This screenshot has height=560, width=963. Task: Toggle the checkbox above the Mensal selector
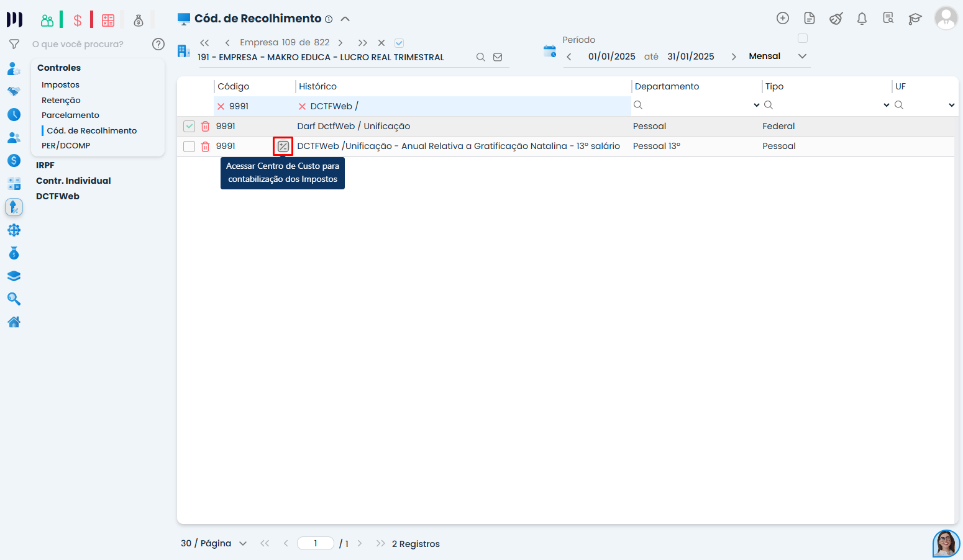(803, 38)
